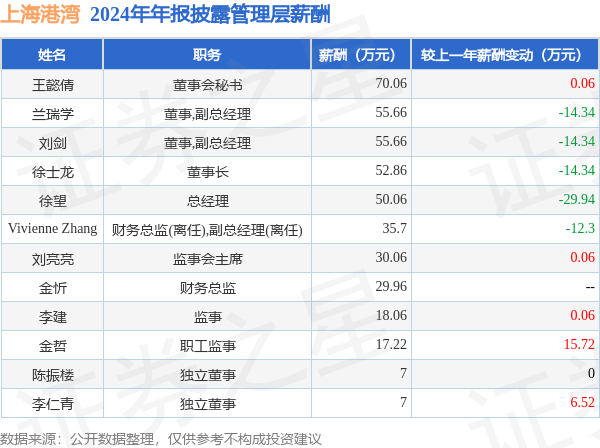Click the change value 6.52
600x448 pixels.
[x=582, y=403]
